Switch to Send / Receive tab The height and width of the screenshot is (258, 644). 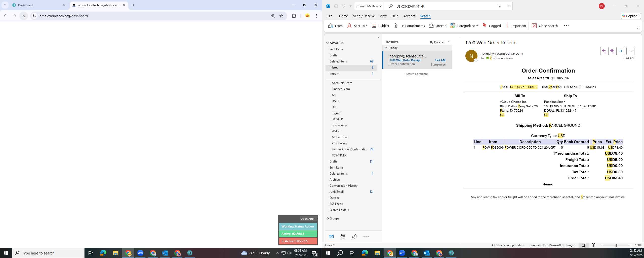[x=364, y=16]
